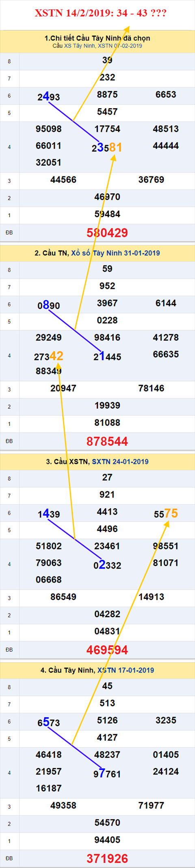This screenshot has height=868, width=195.
Task: Select the number 06668
Action: click(49, 580)
